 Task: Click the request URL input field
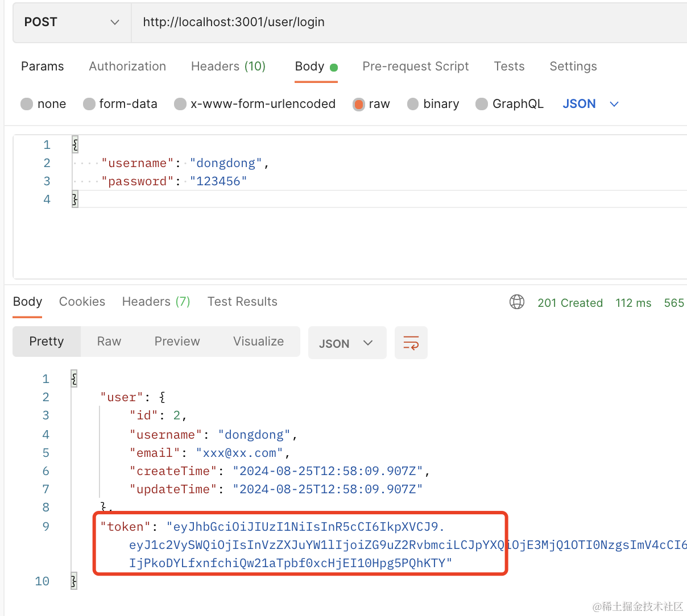point(398,22)
